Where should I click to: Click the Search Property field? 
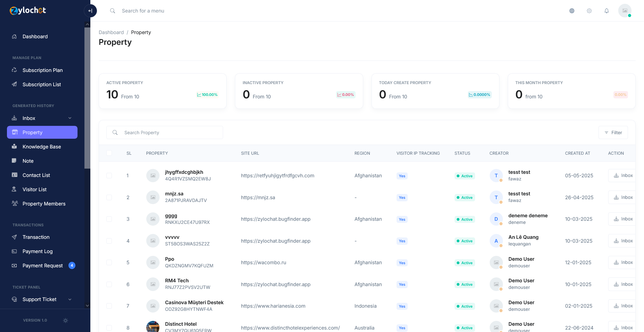pyautogui.click(x=165, y=132)
